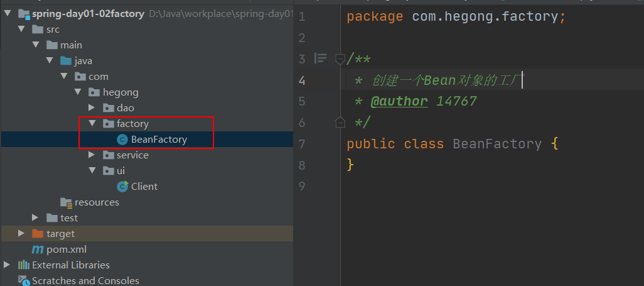Click the Client runnable class icon
The width and height of the screenshot is (644, 286).
122,187
